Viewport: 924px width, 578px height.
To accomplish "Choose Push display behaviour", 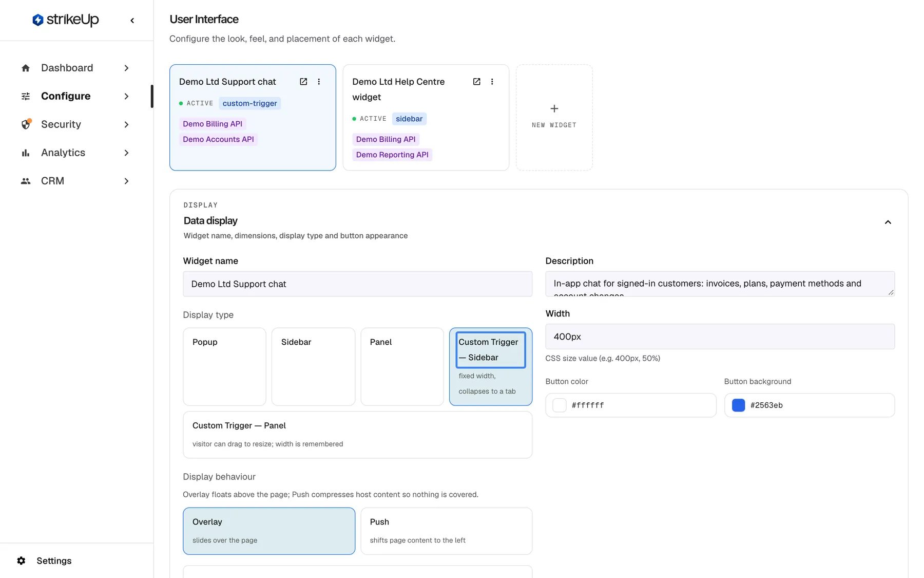I will [x=446, y=531].
